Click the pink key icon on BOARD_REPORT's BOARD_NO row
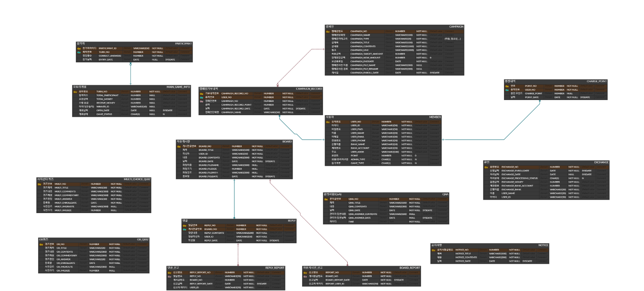Image resolution: width=644 pixels, height=291 pixels. tap(305, 277)
